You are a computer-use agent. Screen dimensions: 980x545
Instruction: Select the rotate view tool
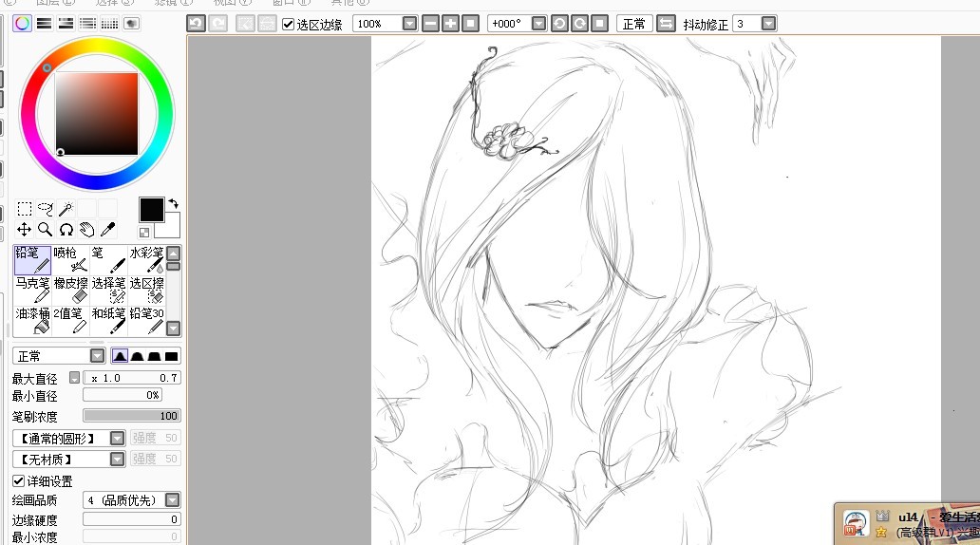click(x=66, y=230)
